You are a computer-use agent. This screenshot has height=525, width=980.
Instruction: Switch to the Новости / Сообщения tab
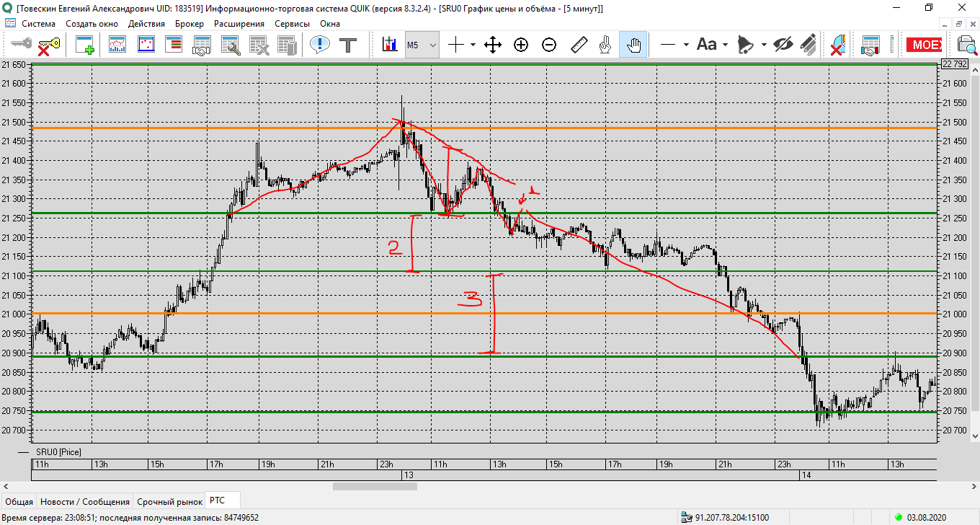pos(85,501)
